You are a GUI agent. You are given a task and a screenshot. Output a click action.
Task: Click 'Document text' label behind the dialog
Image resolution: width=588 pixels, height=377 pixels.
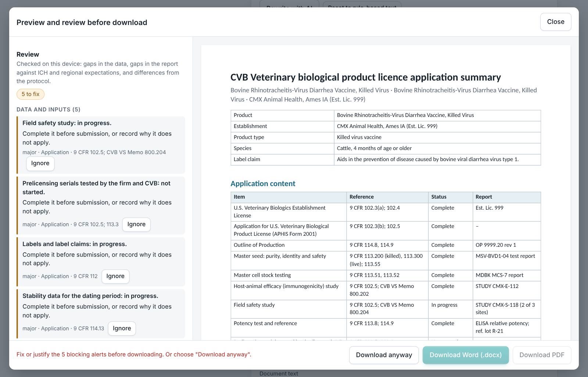point(279,374)
